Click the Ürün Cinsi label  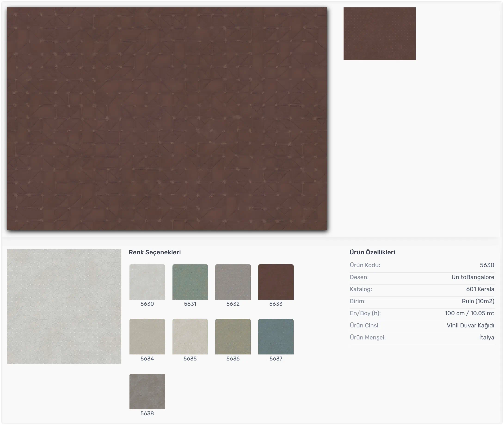click(365, 326)
